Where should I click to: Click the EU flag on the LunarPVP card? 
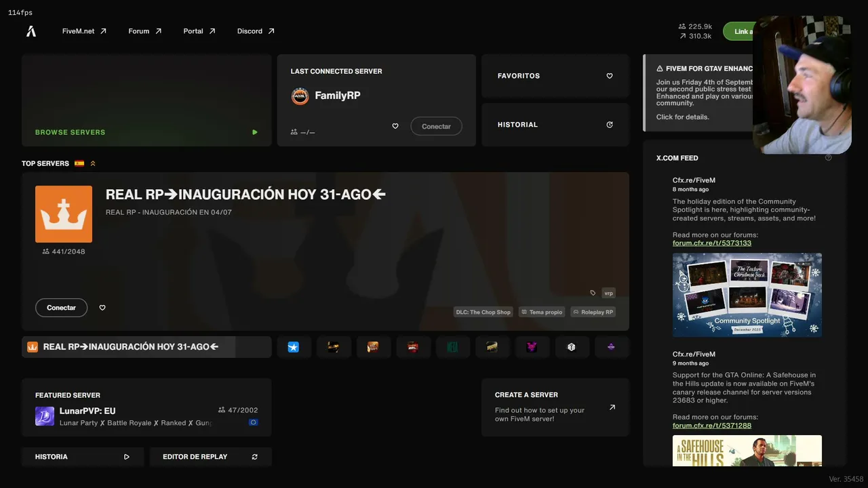click(254, 422)
